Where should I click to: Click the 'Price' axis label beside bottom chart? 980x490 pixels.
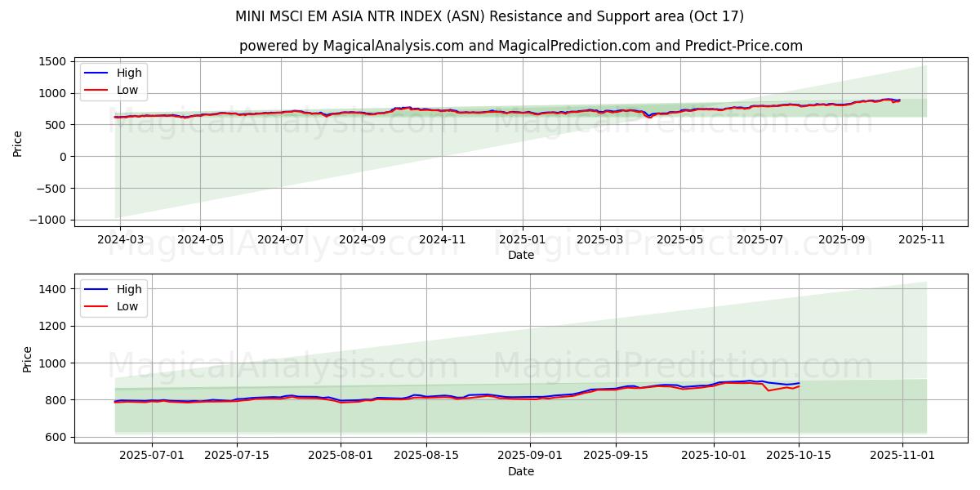(x=28, y=359)
